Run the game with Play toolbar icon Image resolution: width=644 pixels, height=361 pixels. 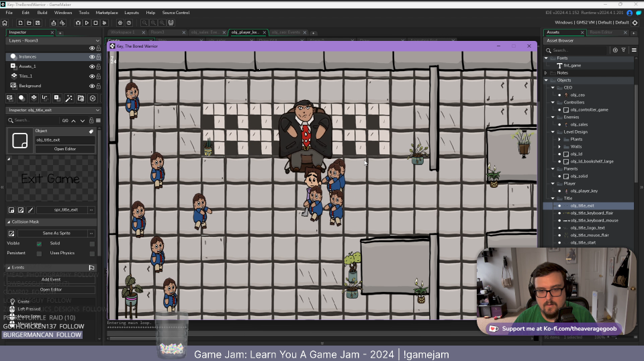coord(87,23)
